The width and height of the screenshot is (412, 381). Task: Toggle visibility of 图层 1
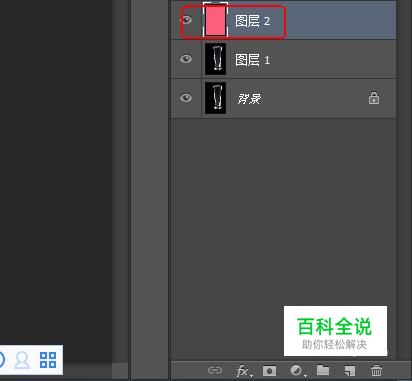[186, 59]
